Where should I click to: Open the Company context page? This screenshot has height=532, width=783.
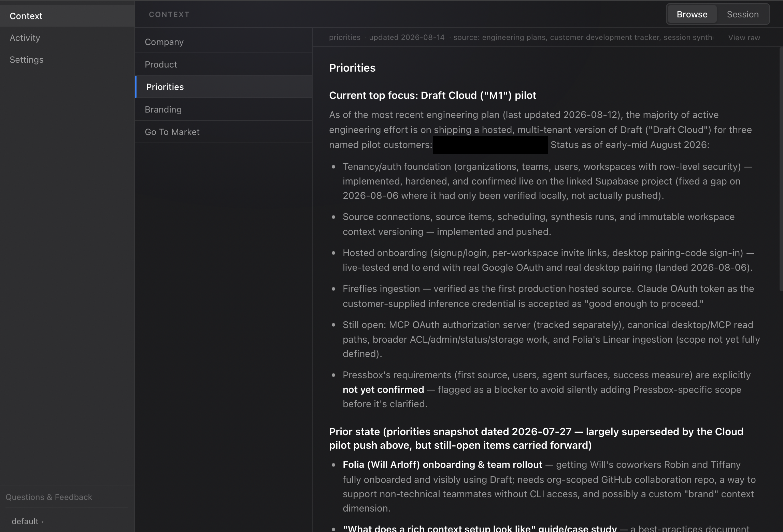pyautogui.click(x=224, y=42)
